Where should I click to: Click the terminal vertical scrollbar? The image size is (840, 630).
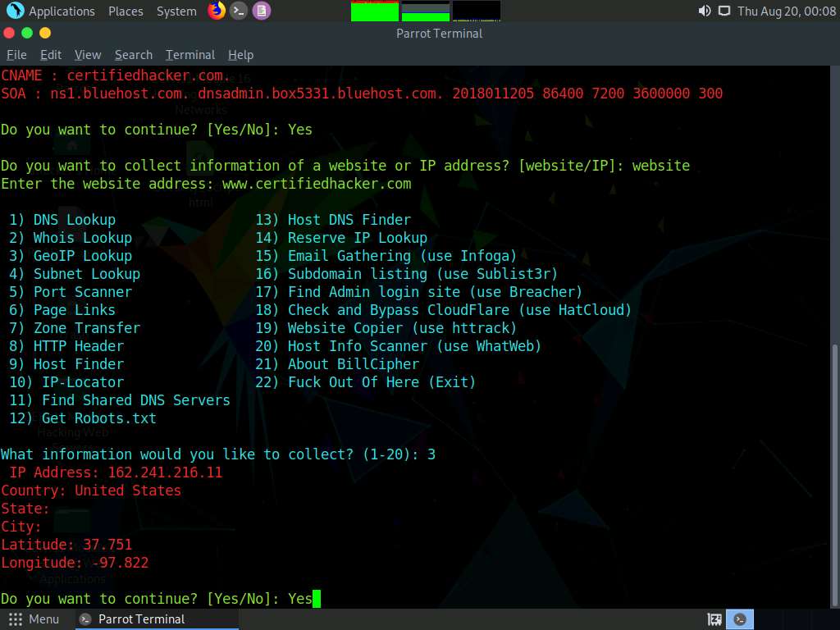834,475
